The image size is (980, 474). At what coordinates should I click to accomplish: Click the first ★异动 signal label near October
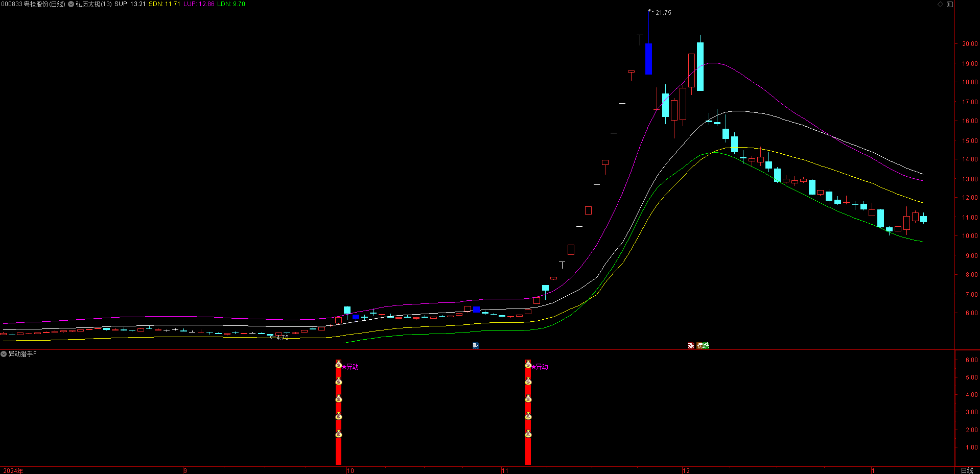(x=351, y=367)
